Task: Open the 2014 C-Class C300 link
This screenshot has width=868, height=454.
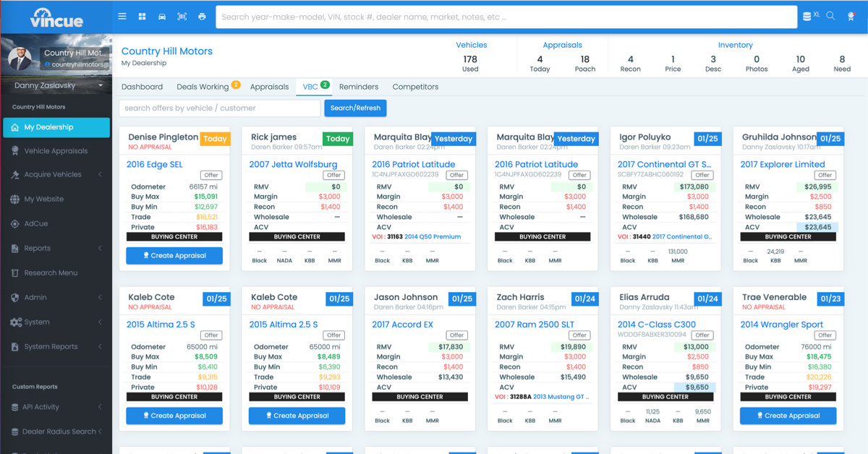Action: [657, 325]
